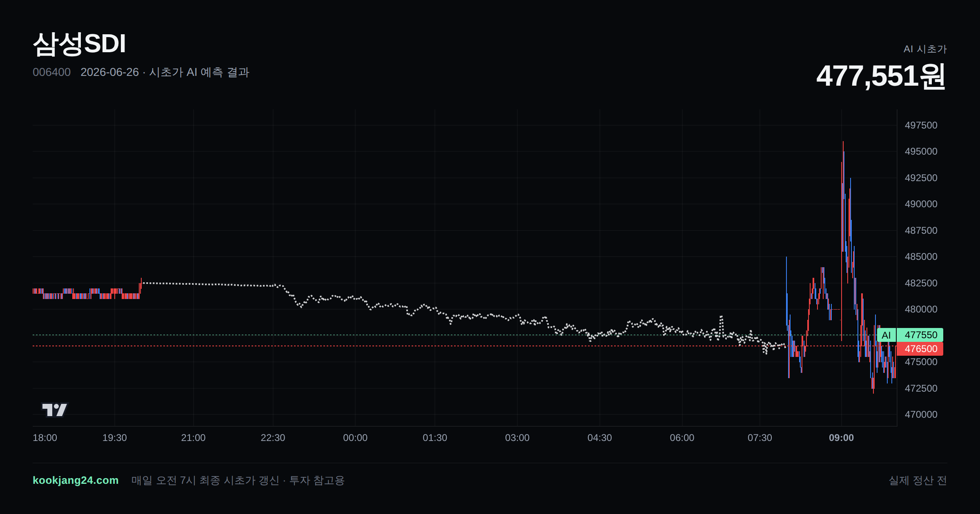Click the 22:30 time axis label

point(273,438)
